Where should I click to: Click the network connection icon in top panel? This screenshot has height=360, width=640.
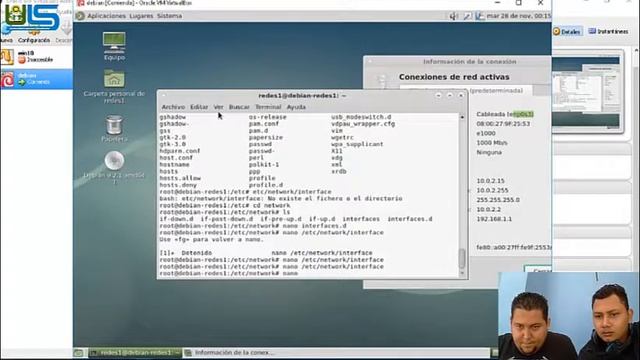click(480, 16)
